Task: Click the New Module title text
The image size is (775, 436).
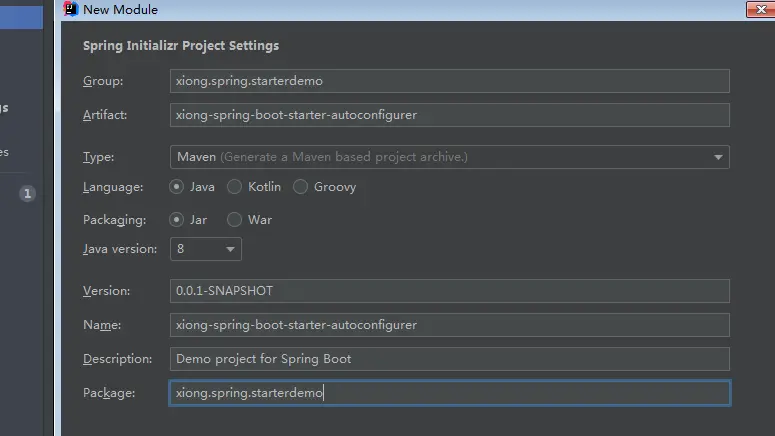Action: (x=121, y=9)
